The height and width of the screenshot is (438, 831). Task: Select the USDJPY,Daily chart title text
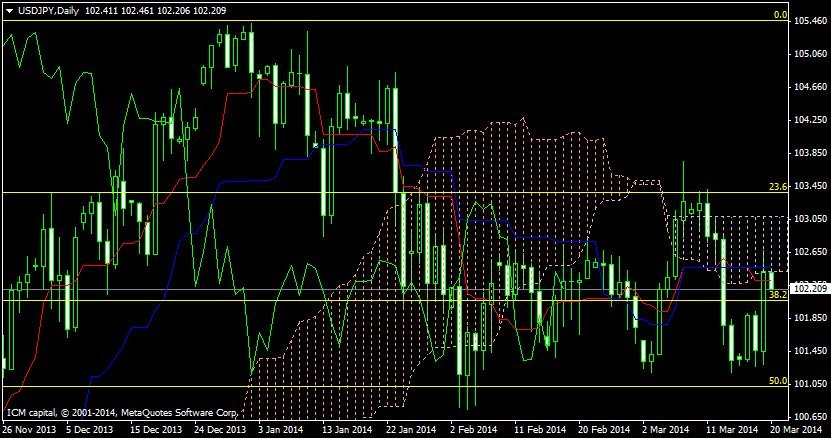(x=48, y=11)
